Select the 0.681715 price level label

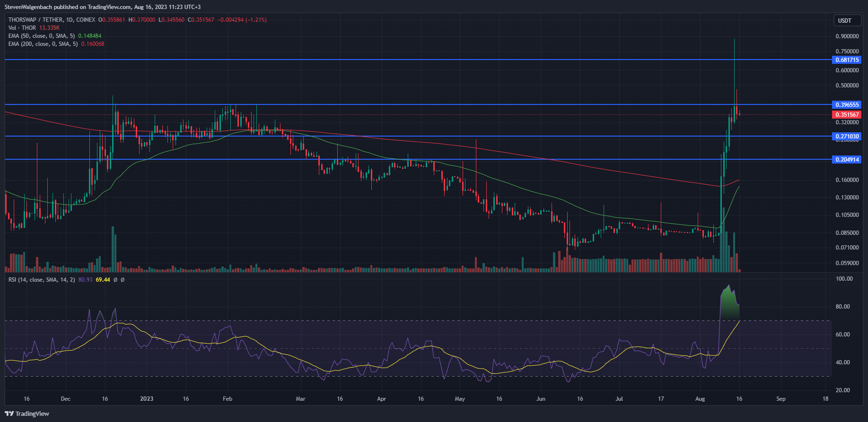tap(847, 60)
